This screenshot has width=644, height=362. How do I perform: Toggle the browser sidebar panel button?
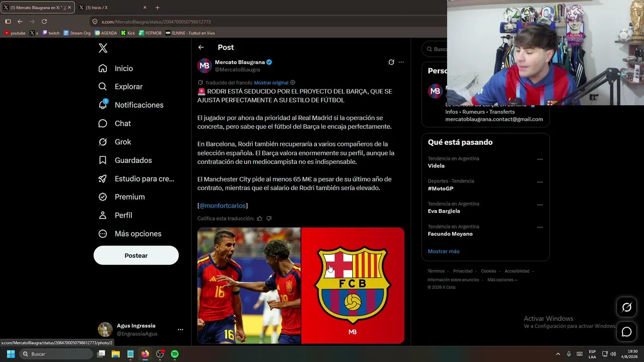point(8,22)
